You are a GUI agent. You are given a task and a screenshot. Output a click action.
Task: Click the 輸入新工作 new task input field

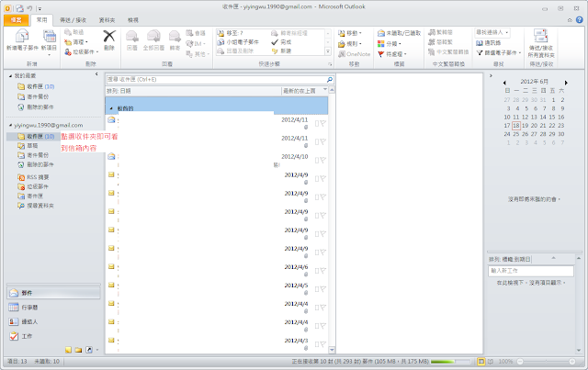[531, 271]
